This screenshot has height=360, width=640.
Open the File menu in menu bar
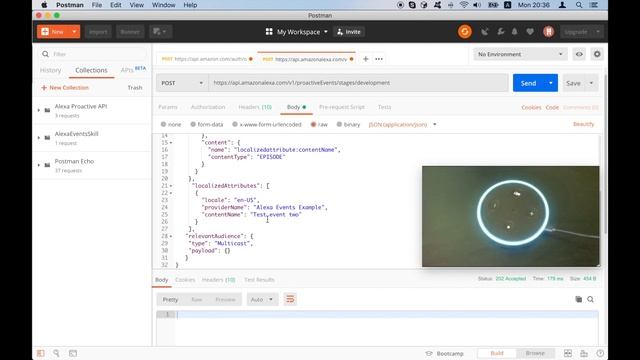(97, 5)
